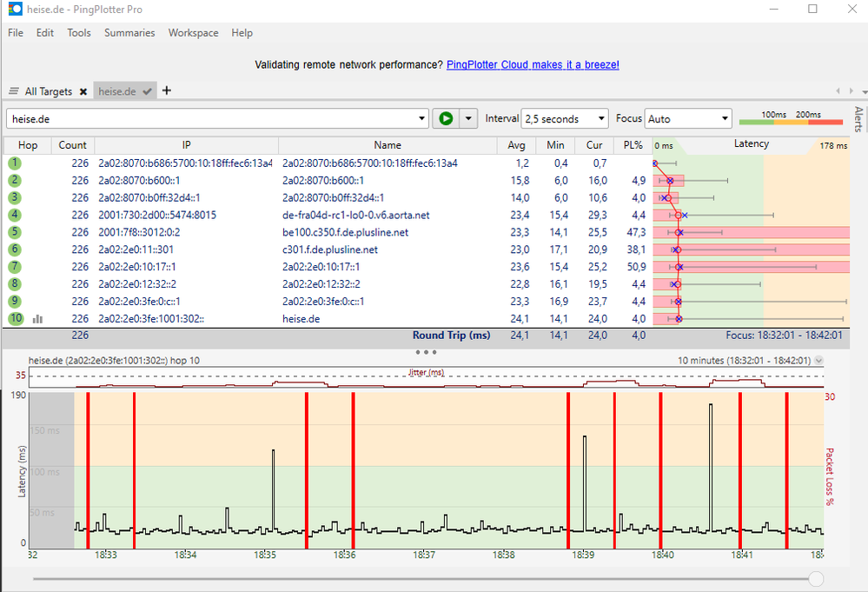868x592 pixels.
Task: Expand the 10 minutes timeline range chevron
Action: [x=818, y=360]
